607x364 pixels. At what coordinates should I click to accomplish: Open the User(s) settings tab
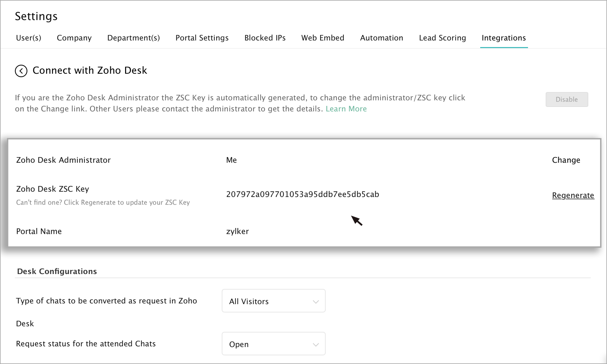[29, 38]
